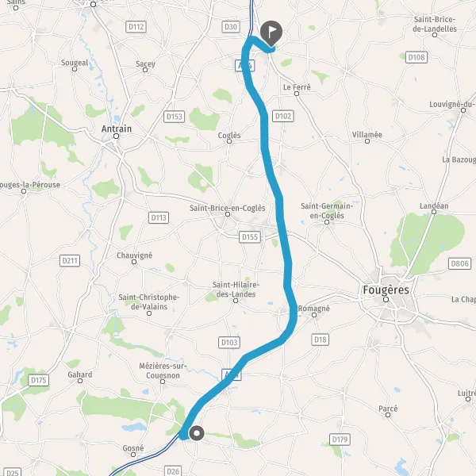This screenshot has width=476, height=476.
Task: Select the D112 road shield
Action: [136, 27]
